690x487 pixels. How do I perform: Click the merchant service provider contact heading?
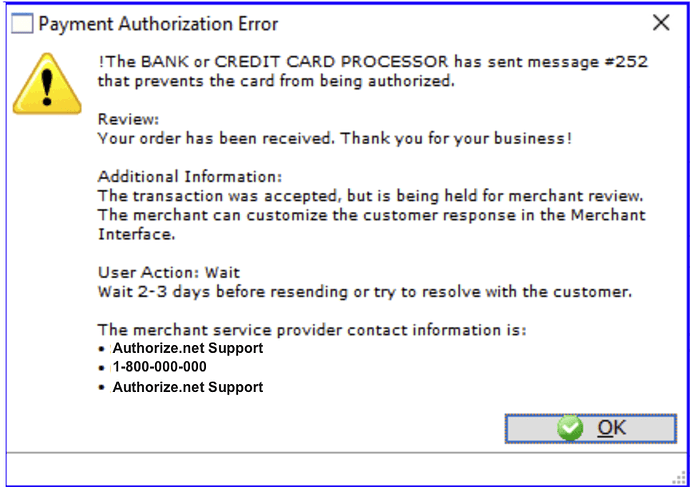click(x=312, y=330)
